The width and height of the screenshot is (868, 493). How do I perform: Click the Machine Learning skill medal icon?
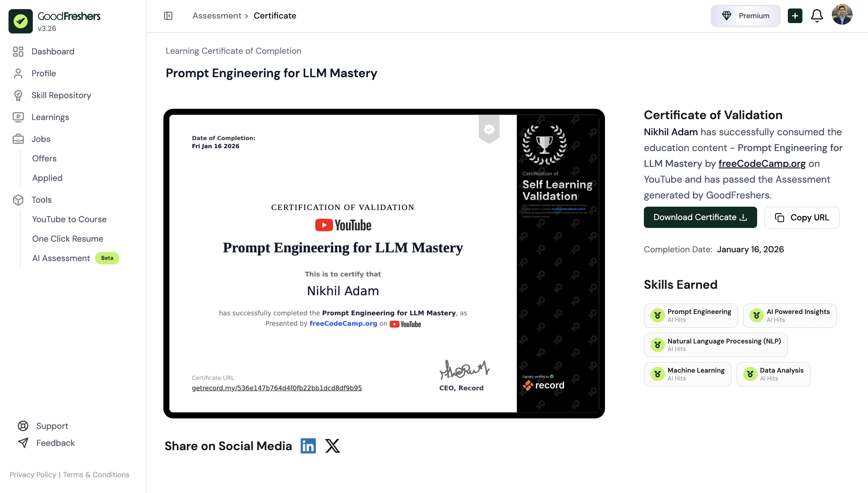click(x=658, y=374)
